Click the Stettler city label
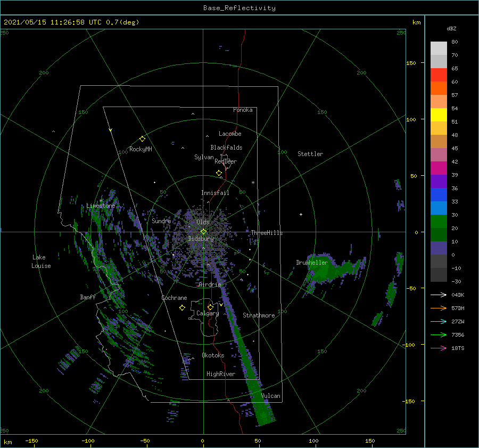Screen dimensions: 479x448 [x=310, y=154]
